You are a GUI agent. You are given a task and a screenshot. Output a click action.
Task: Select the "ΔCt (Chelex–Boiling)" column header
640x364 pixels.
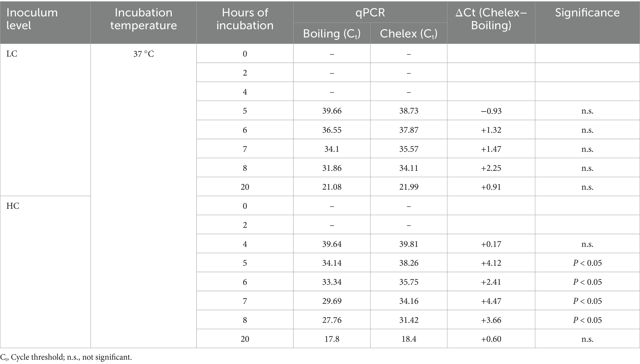tap(491, 19)
